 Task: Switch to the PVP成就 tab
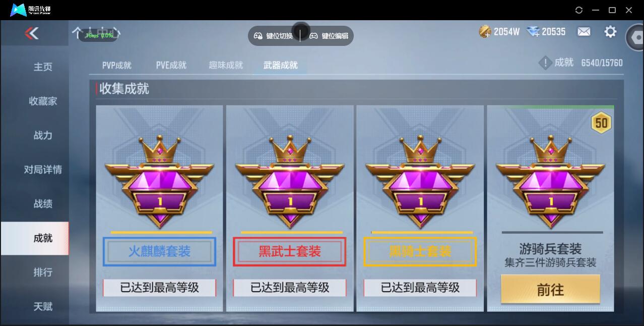(x=117, y=65)
